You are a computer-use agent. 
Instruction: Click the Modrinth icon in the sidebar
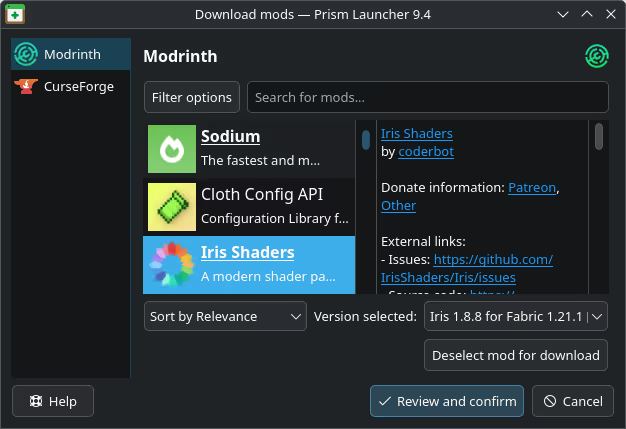coord(27,54)
